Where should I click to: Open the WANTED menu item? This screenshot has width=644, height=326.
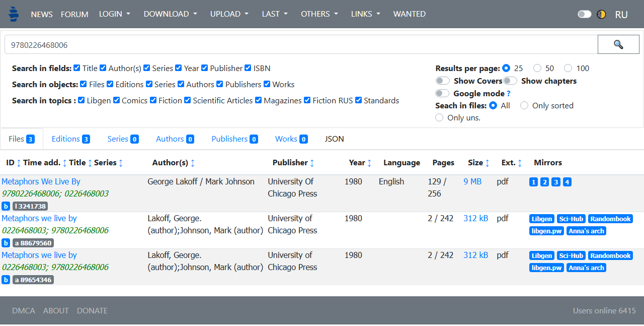(410, 14)
